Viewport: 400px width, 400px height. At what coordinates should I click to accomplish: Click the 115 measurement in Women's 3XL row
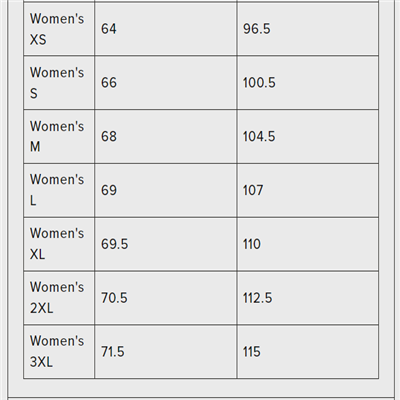pyautogui.click(x=251, y=352)
